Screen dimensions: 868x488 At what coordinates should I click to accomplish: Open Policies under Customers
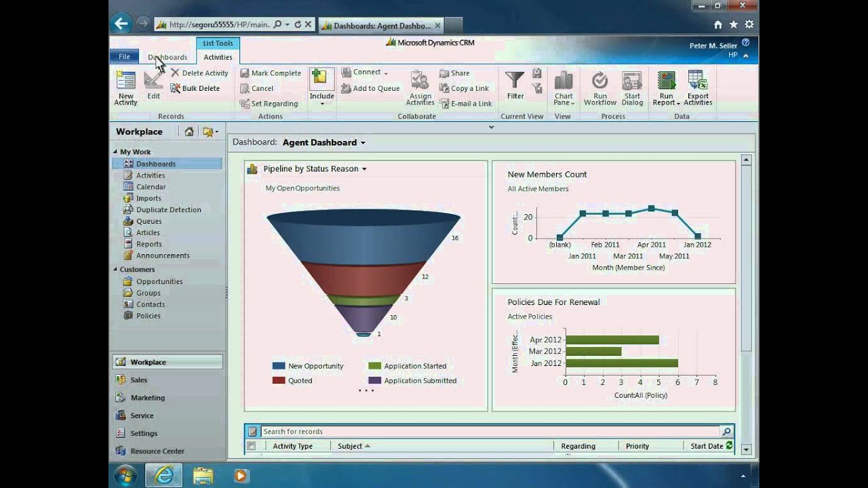148,316
